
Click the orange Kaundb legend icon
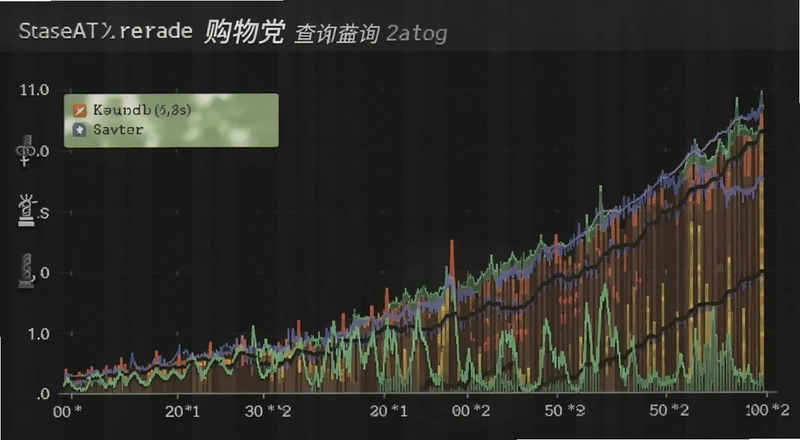tap(80, 110)
